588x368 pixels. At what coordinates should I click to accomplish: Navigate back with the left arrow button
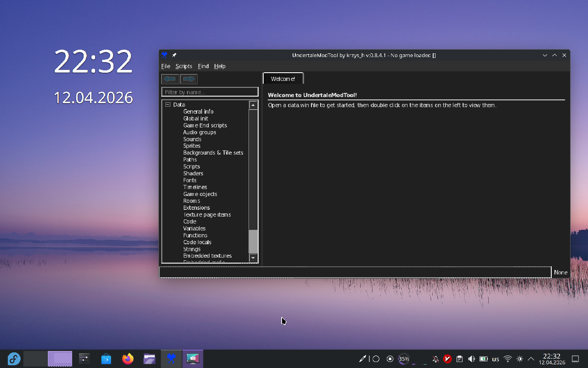point(170,79)
